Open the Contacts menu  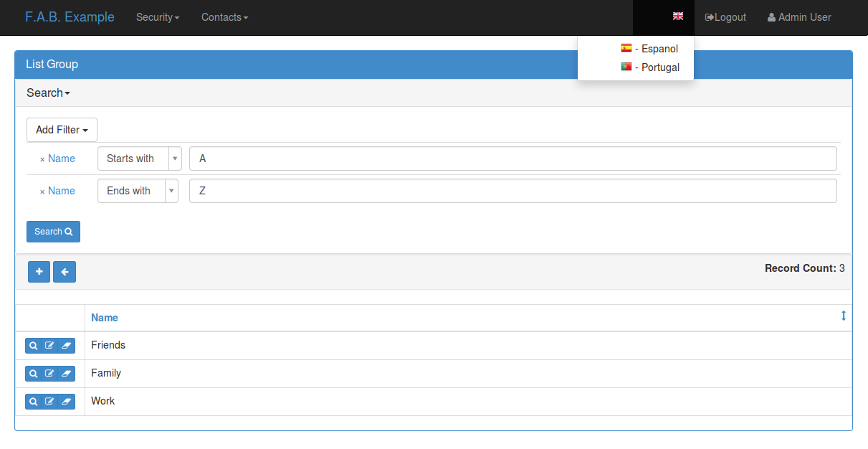(x=224, y=17)
